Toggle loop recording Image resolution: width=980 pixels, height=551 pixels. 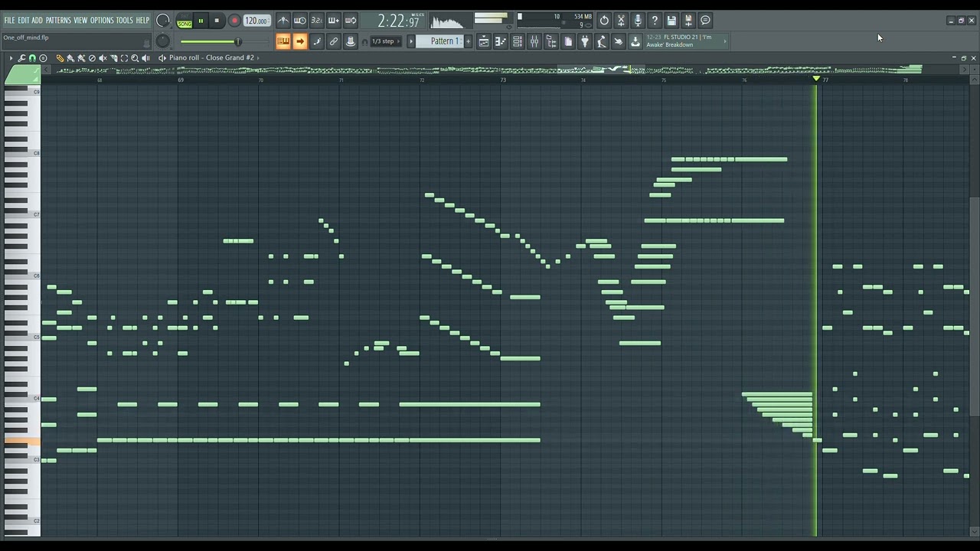tap(351, 21)
